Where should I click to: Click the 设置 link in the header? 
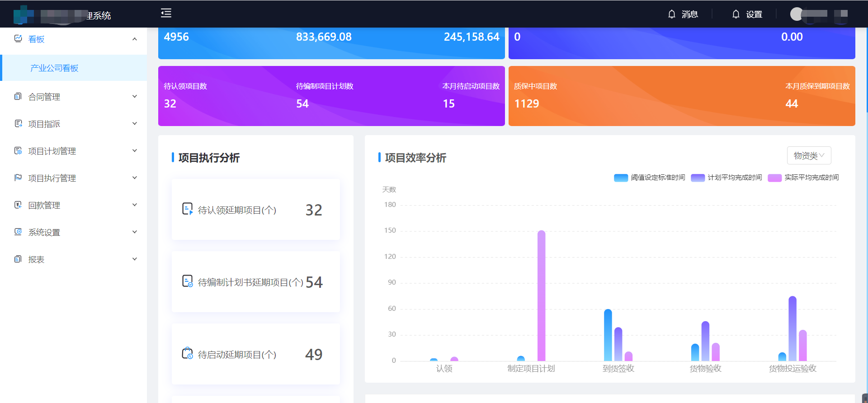(x=754, y=14)
